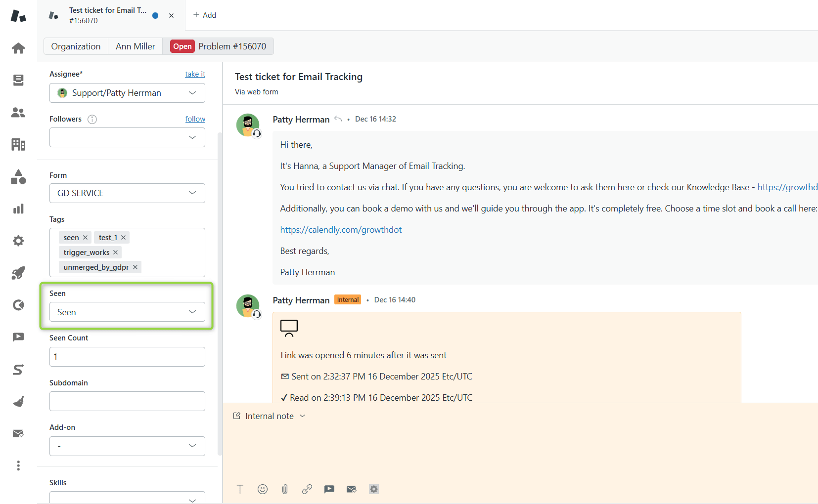Open the Seen field dropdown
The image size is (818, 504).
(127, 312)
